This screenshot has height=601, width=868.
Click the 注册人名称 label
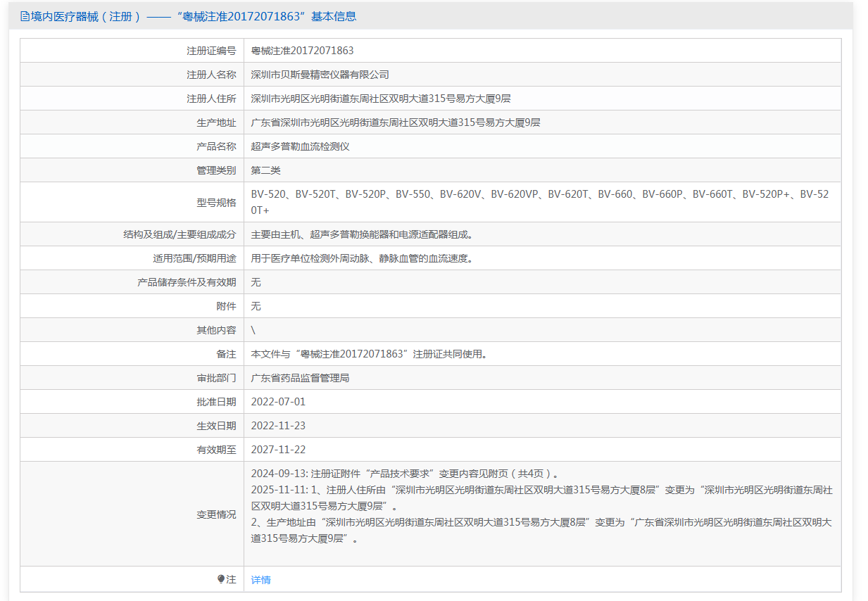point(211,75)
